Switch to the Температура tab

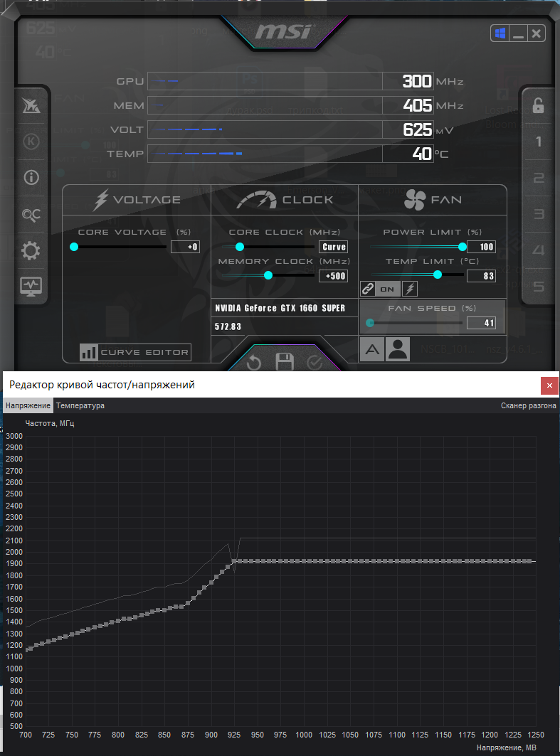[80, 405]
